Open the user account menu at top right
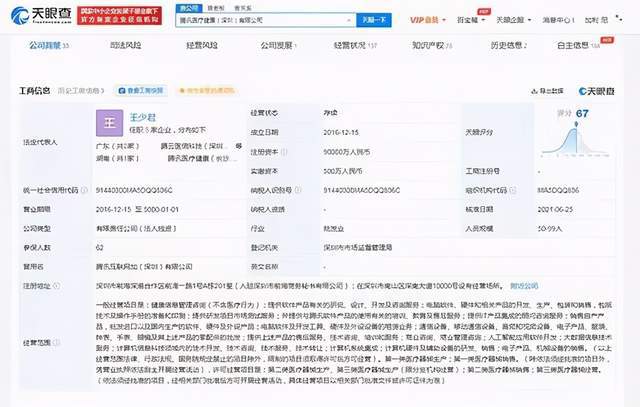Viewport: 640px width, 407px height. [x=596, y=20]
